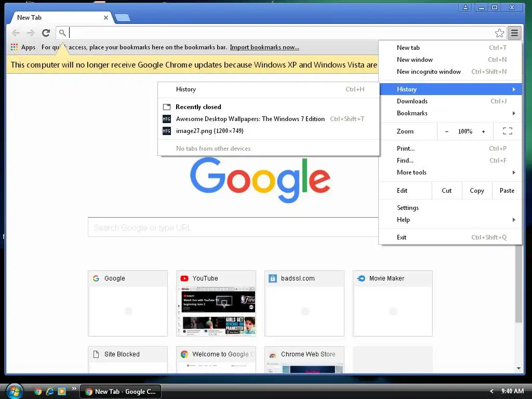This screenshot has width=532, height=399.
Task: Choose Find... from the menu
Action: (450, 160)
